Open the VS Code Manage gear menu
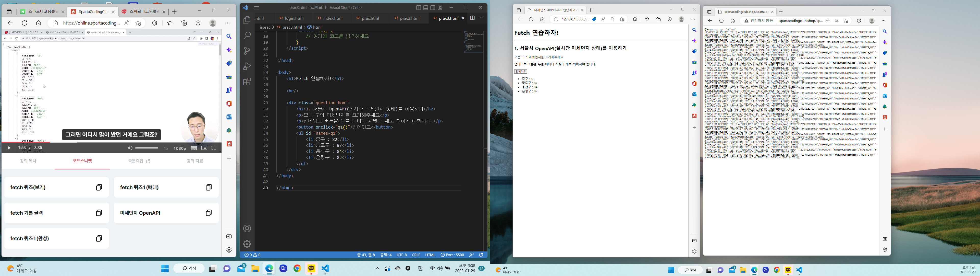The width and height of the screenshot is (980, 276). (x=247, y=244)
